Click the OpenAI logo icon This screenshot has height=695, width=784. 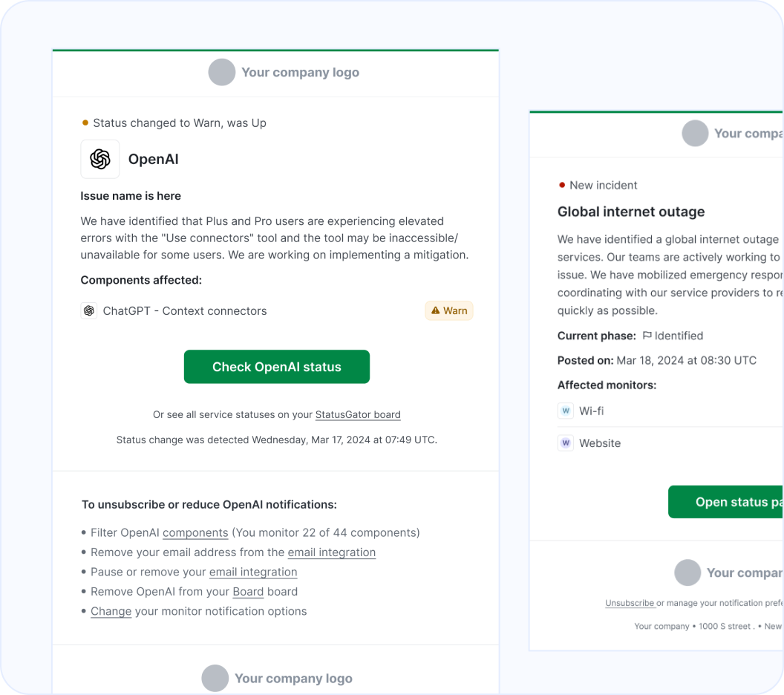[x=100, y=159]
